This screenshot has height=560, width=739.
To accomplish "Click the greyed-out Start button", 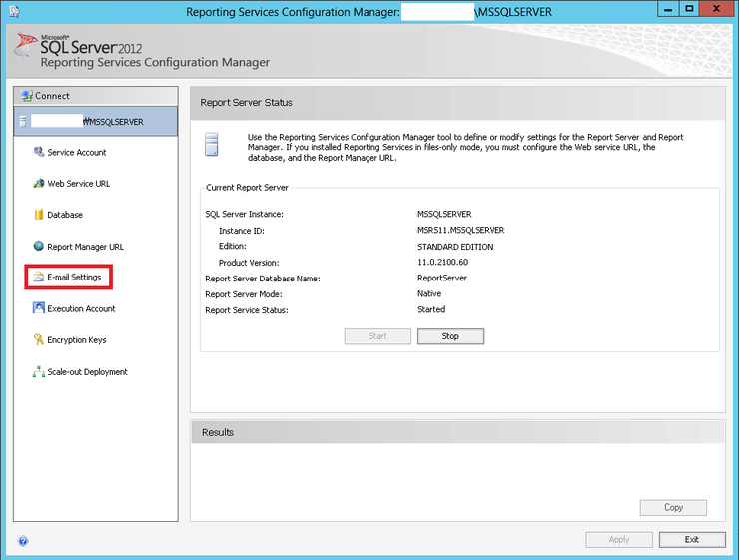I will (377, 336).
